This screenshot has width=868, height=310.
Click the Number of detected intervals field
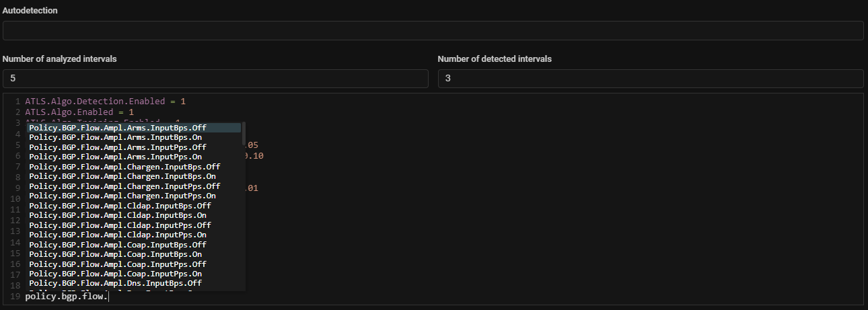[x=650, y=78]
